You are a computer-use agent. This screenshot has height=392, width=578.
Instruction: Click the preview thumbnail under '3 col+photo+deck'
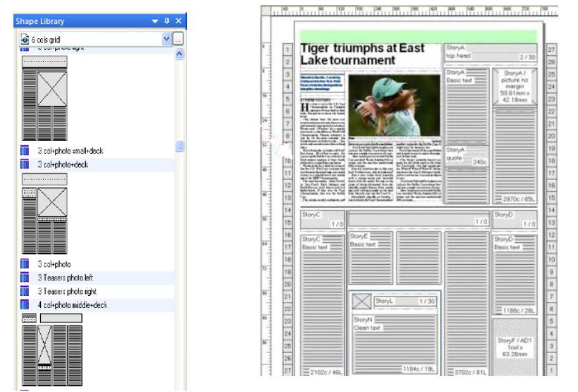pyautogui.click(x=44, y=213)
